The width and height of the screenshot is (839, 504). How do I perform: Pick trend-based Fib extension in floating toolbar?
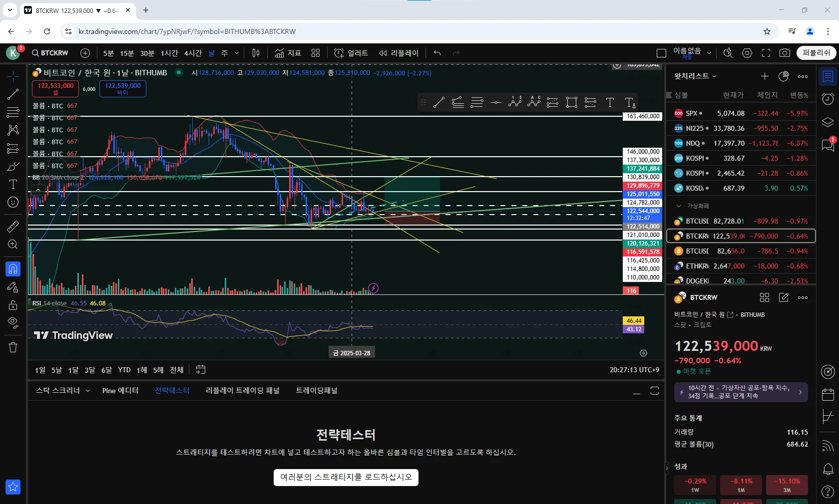458,103
